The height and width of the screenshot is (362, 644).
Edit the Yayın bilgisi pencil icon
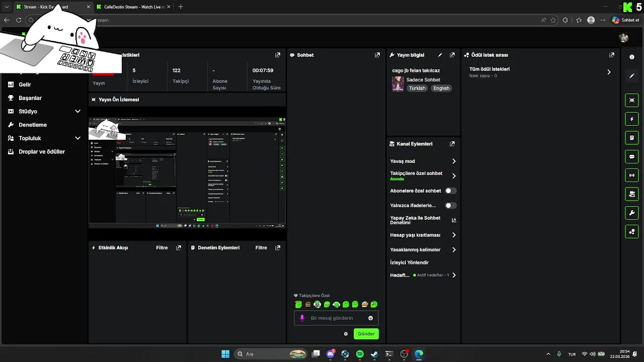click(x=440, y=55)
